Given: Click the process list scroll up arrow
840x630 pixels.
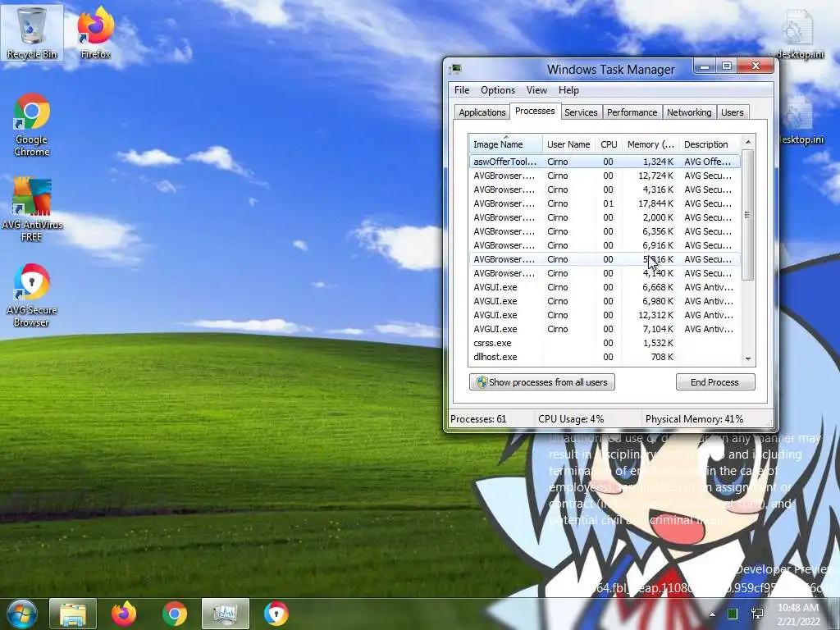Looking at the screenshot, I should tap(748, 143).
